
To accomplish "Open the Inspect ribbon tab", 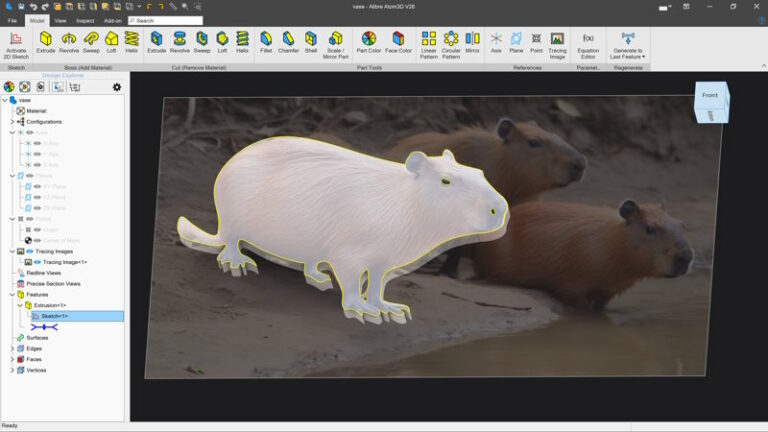I will click(x=85, y=21).
